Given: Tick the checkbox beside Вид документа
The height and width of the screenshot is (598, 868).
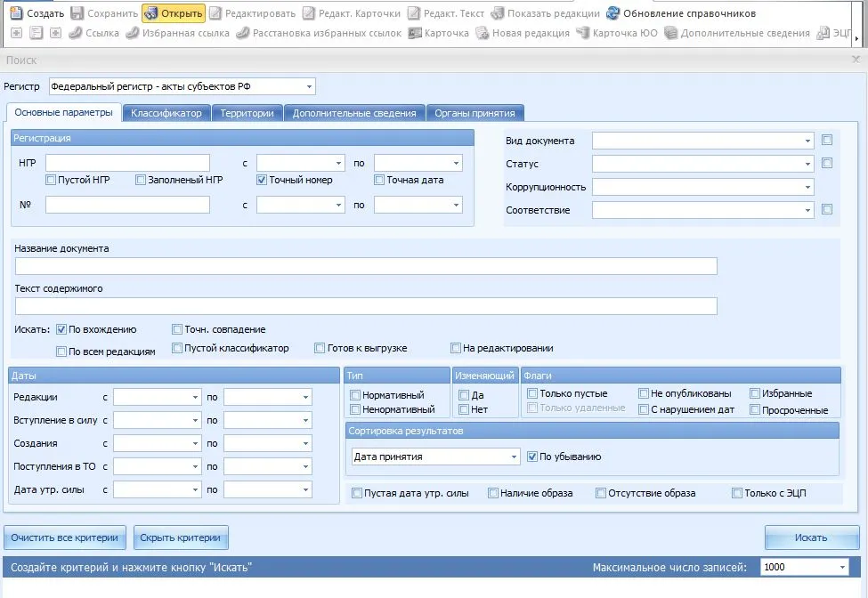Looking at the screenshot, I should coord(827,140).
